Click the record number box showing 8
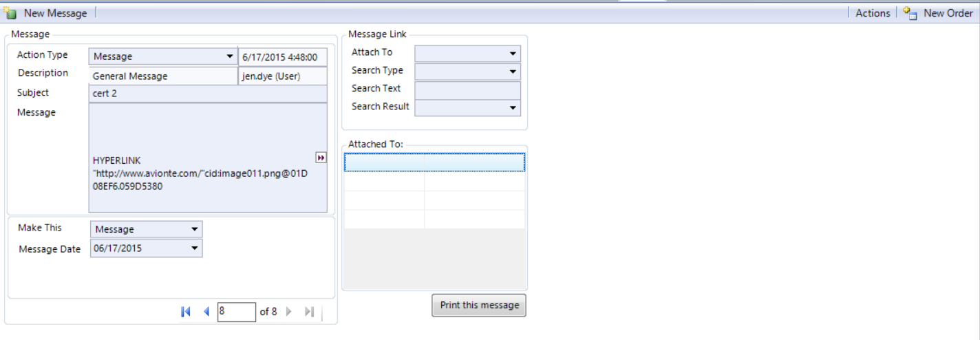This screenshot has width=980, height=340. point(236,312)
